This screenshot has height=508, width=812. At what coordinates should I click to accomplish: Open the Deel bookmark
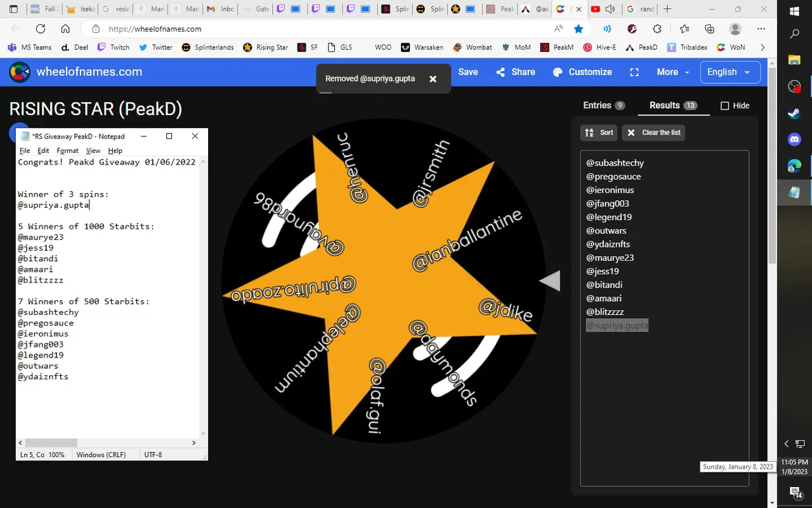tap(74, 47)
